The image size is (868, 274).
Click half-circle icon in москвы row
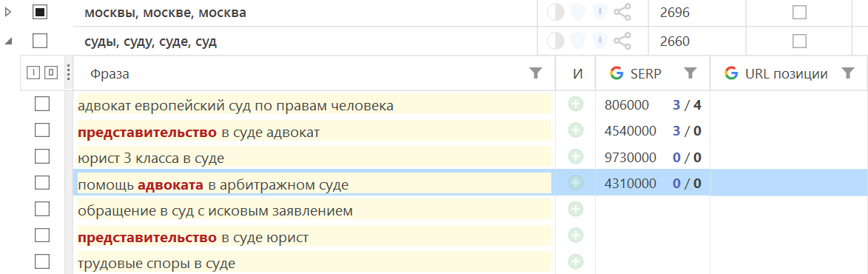[x=555, y=12]
